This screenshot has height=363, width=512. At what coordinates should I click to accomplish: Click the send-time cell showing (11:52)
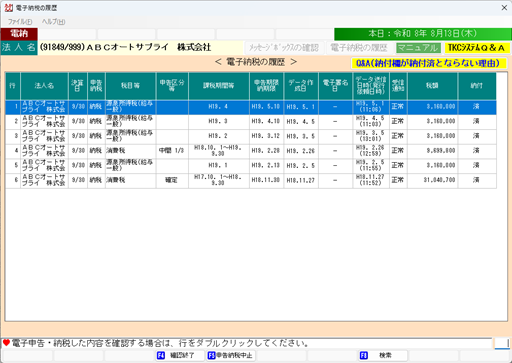[371, 180]
